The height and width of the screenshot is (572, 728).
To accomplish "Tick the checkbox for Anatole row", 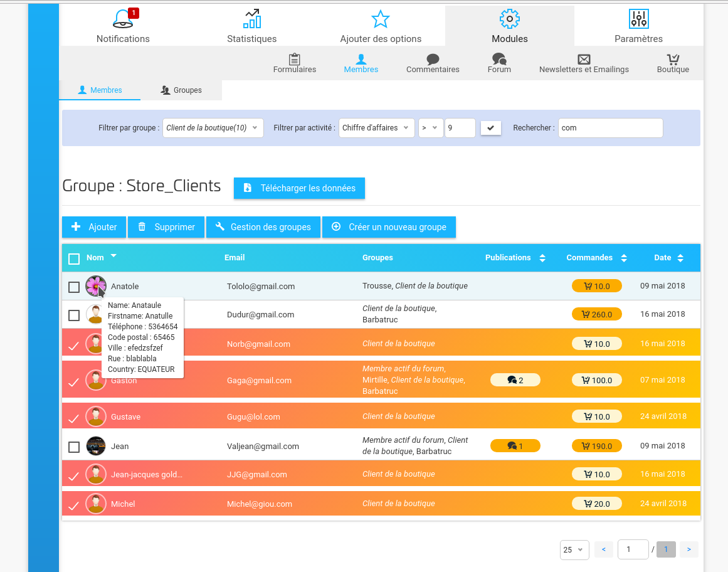I will (x=74, y=287).
